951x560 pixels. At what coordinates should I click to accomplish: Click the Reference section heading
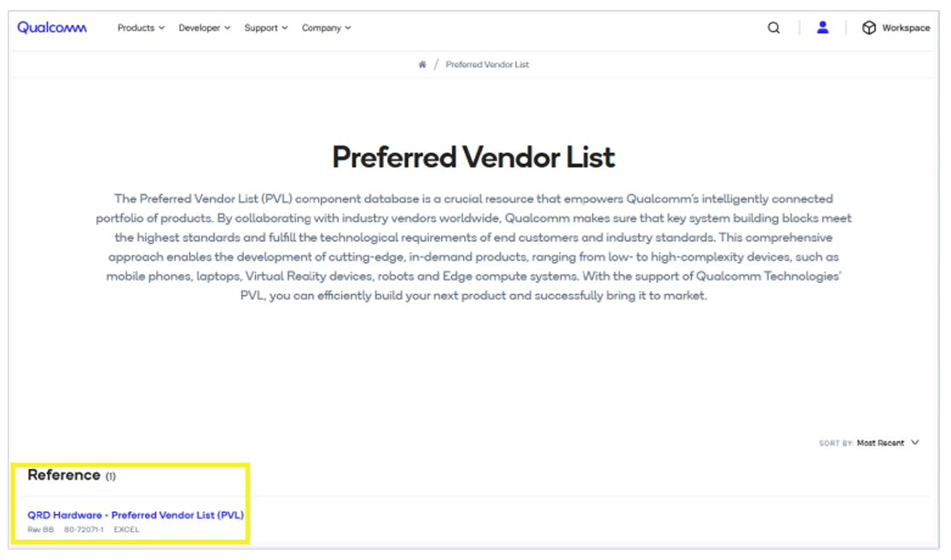coord(64,475)
